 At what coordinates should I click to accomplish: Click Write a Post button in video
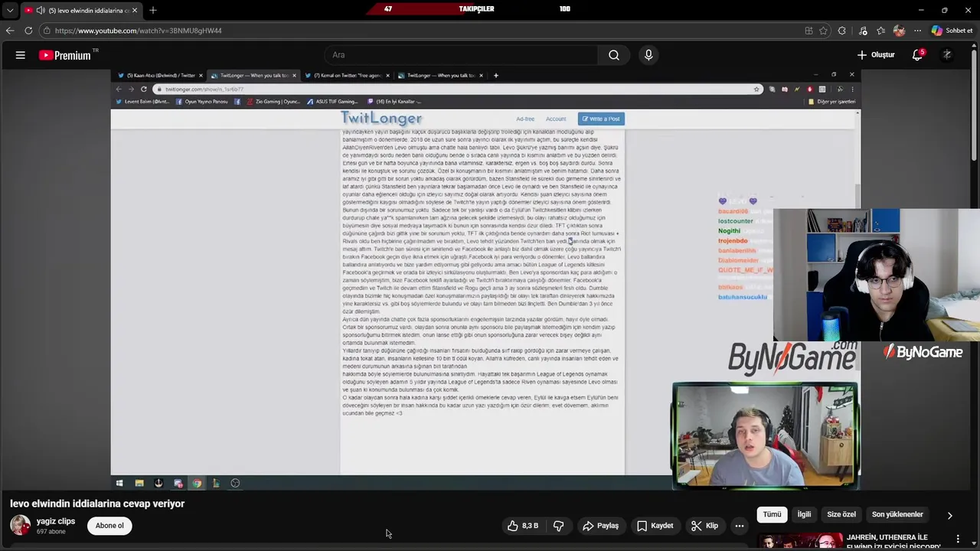pos(601,119)
